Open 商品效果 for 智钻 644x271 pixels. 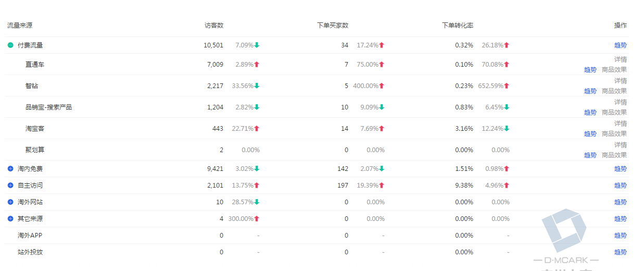pyautogui.click(x=614, y=91)
